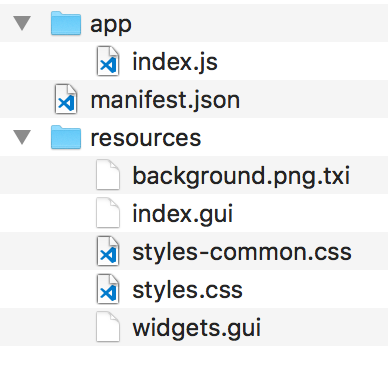The width and height of the screenshot is (388, 370).
Task: Click the manifest.json file icon
Action: point(66,99)
